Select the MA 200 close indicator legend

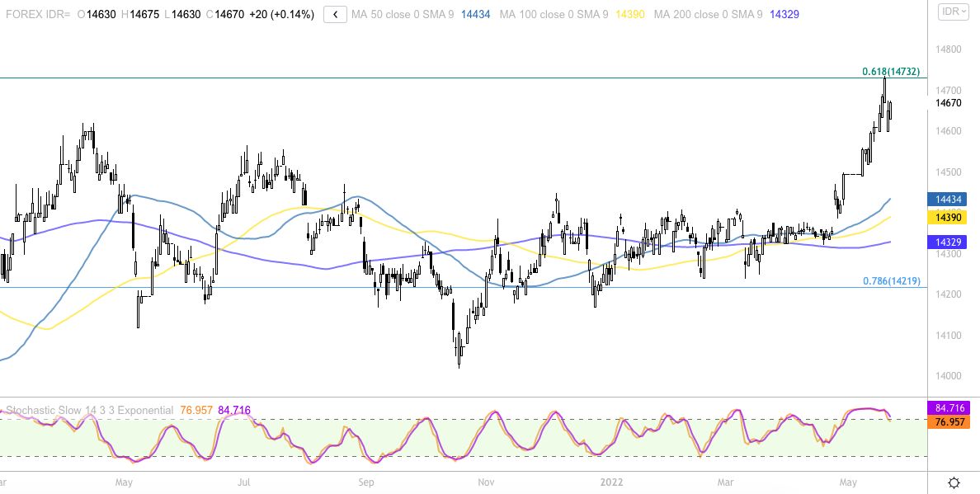click(x=708, y=14)
